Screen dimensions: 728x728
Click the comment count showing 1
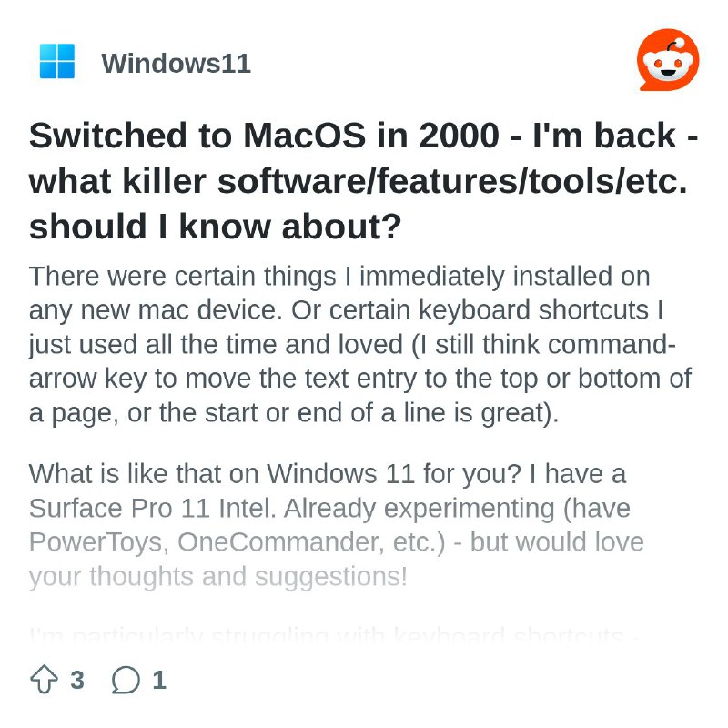pyautogui.click(x=159, y=680)
